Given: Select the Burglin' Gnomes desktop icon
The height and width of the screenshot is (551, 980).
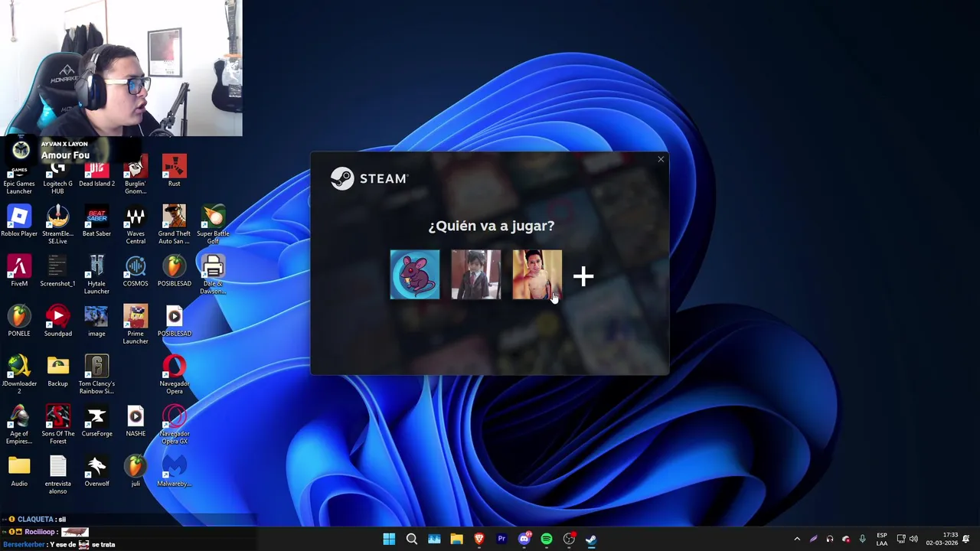Looking at the screenshot, I should (136, 176).
